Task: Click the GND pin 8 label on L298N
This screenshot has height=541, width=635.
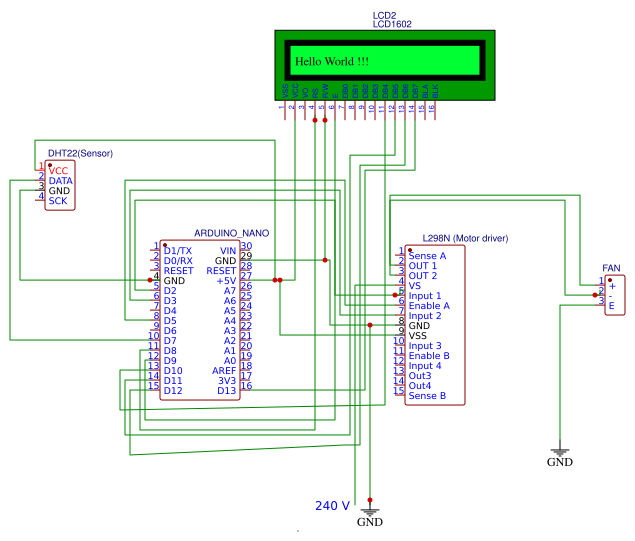Action: (x=419, y=326)
